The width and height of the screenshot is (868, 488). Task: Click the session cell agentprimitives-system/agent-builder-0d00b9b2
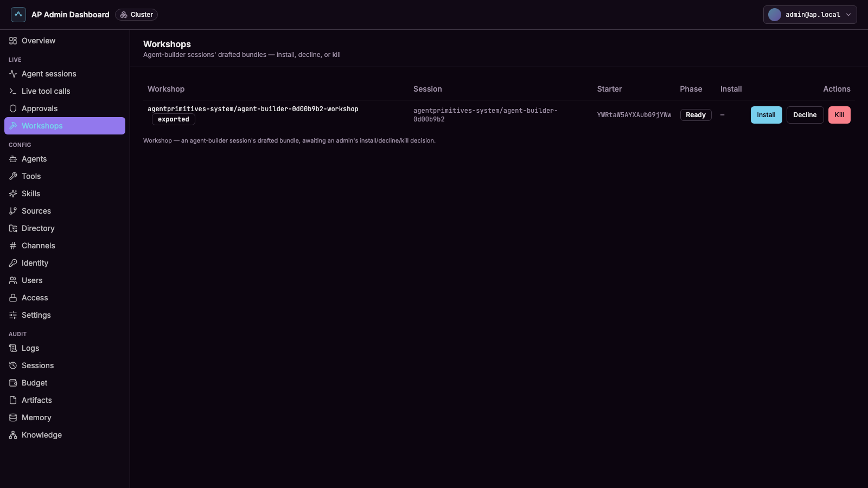point(486,115)
